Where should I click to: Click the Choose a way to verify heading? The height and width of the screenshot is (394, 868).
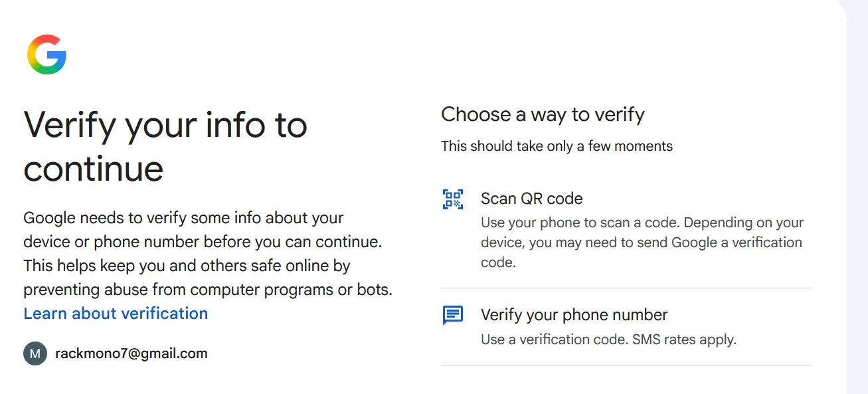pos(543,114)
